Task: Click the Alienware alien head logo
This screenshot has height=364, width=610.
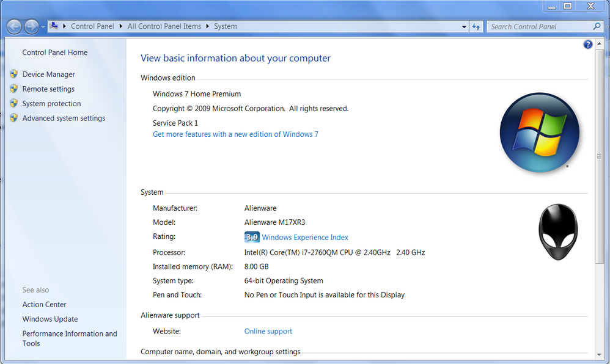Action: (x=558, y=232)
